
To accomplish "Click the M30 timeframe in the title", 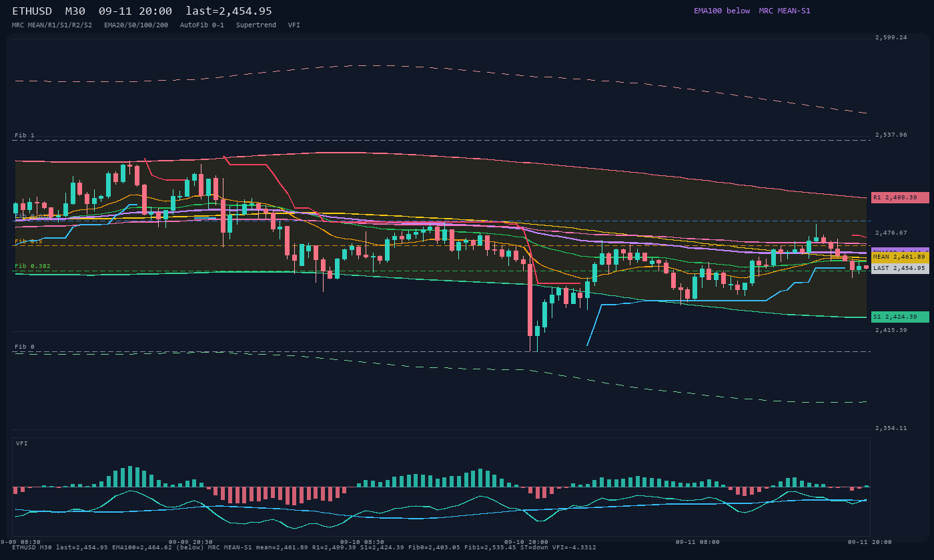I will pos(75,11).
